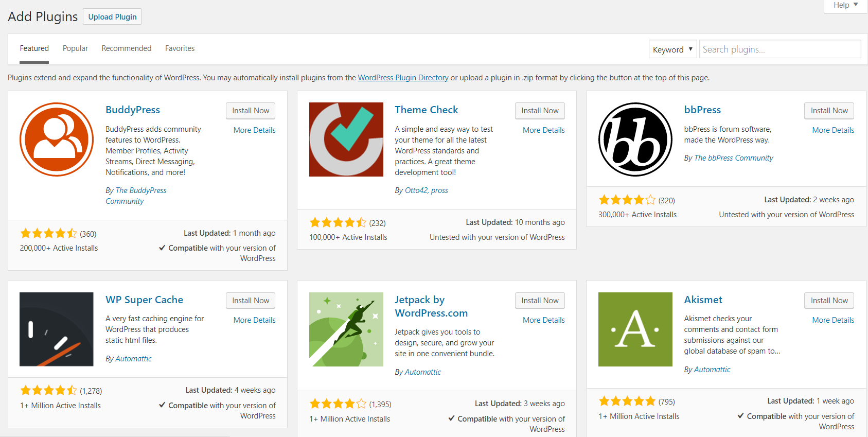Switch to the Recommended tab
Viewport: 868px width, 437px height.
point(127,48)
